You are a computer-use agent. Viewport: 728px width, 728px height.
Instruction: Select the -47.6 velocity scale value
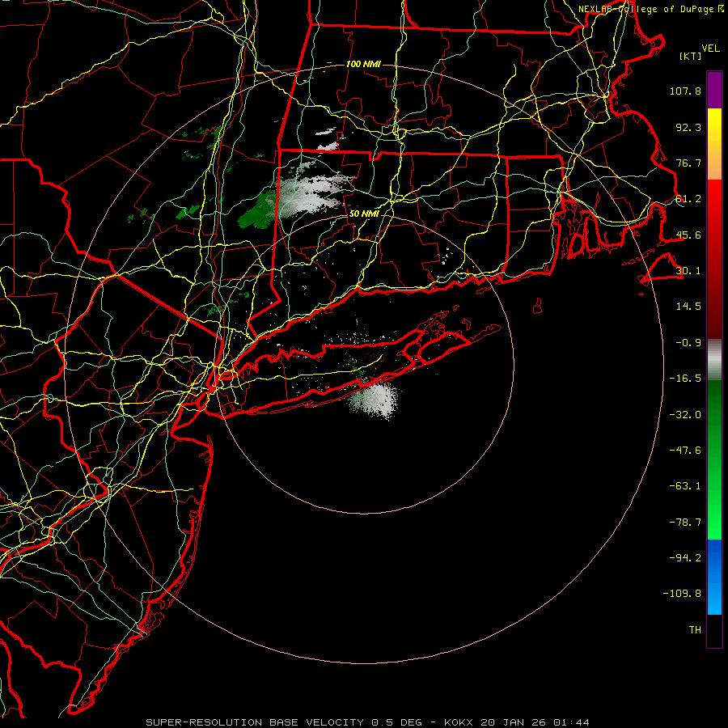point(685,451)
